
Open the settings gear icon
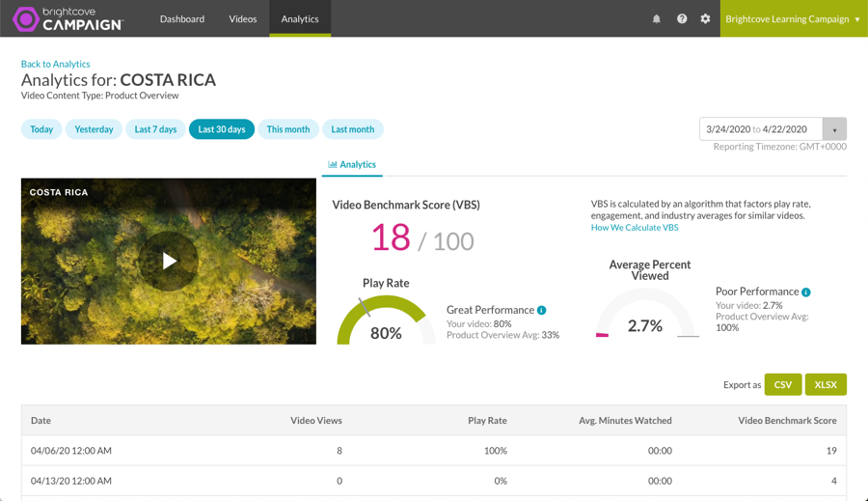tap(705, 19)
